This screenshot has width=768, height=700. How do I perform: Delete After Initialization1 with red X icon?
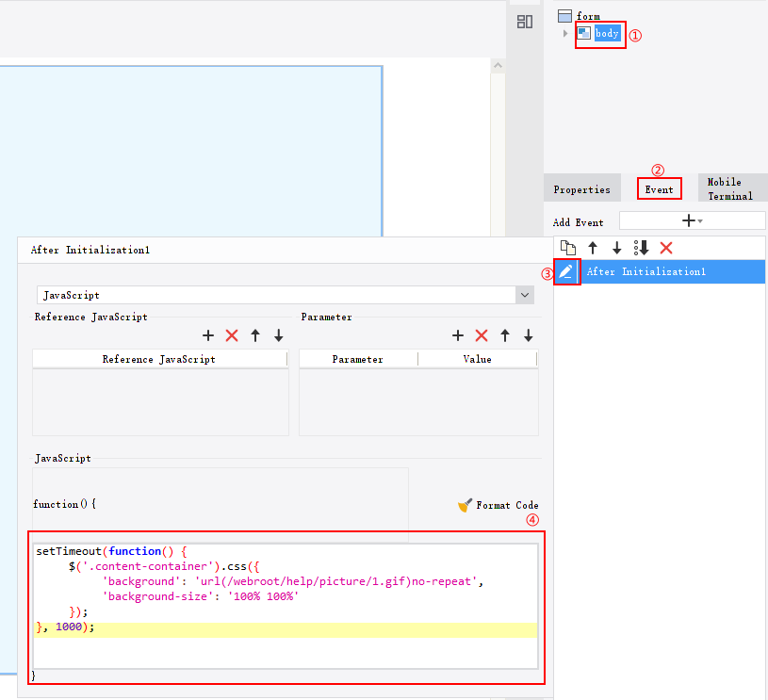(x=666, y=247)
